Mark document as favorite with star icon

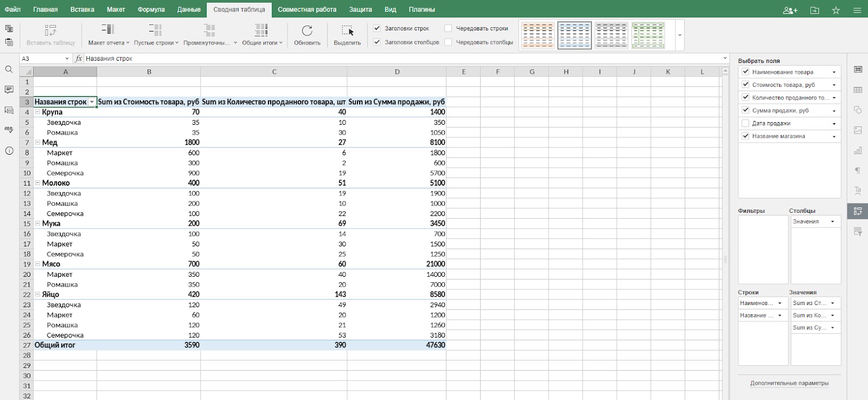click(836, 10)
